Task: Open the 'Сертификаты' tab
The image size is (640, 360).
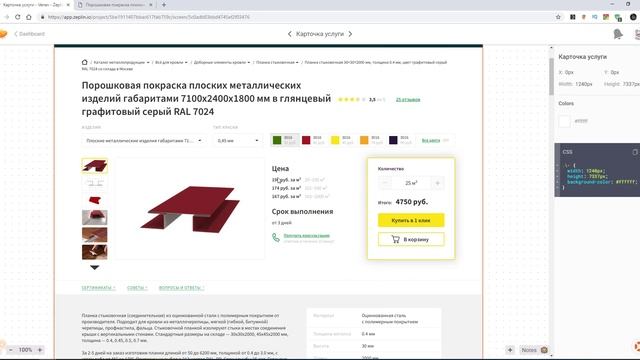Action: pyautogui.click(x=98, y=288)
